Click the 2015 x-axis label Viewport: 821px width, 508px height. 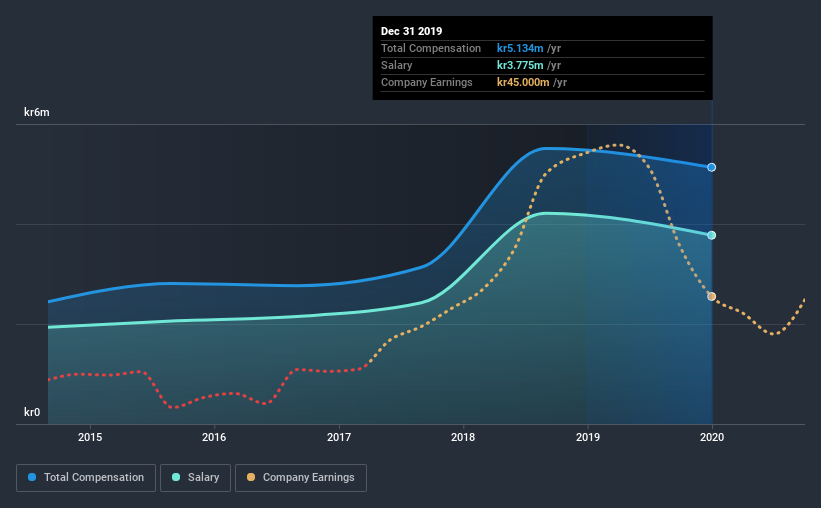point(90,437)
